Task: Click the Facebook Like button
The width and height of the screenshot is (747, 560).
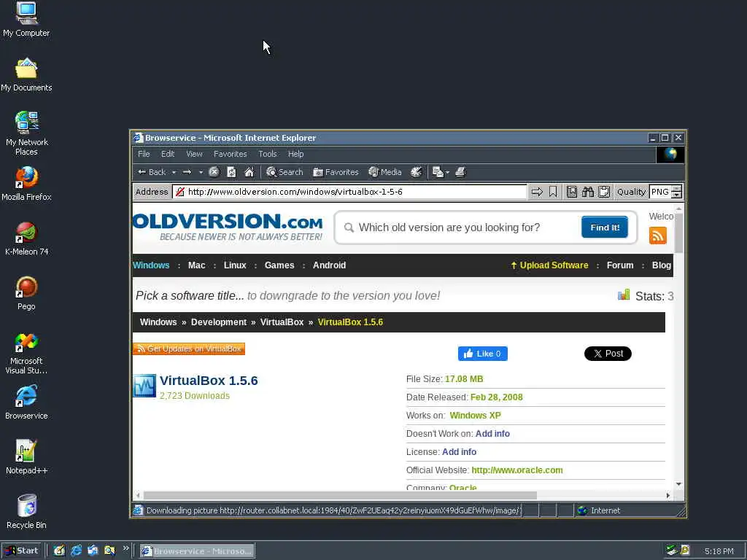Action: click(x=483, y=354)
